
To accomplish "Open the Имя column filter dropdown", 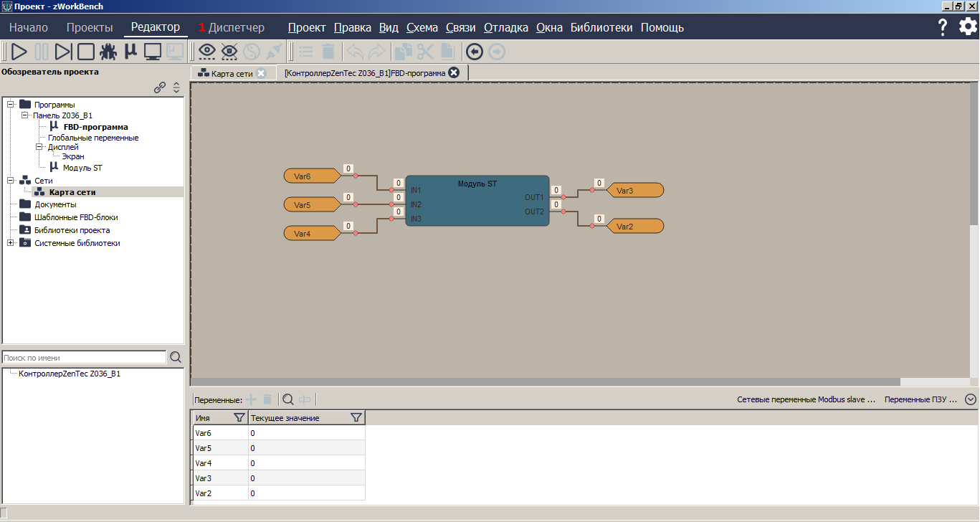I will (239, 418).
